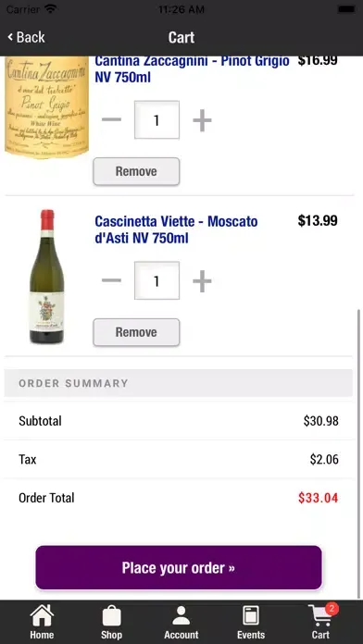View the Zaccagnini Pinot Grigio label image

pos(47,107)
